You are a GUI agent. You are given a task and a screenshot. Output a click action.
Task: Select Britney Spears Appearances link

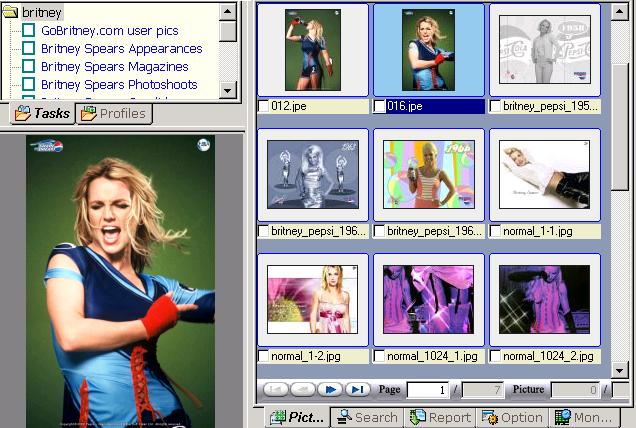click(x=121, y=49)
